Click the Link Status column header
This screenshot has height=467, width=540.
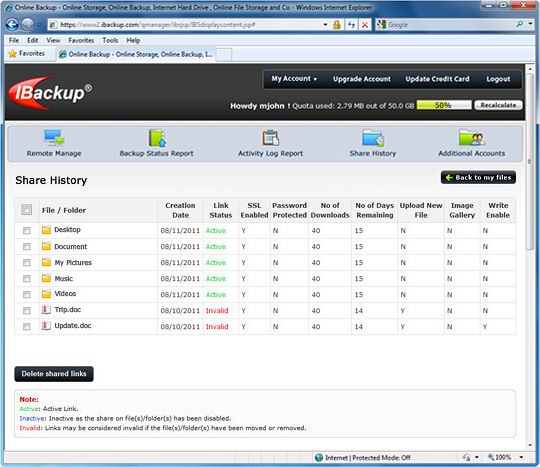coord(221,210)
